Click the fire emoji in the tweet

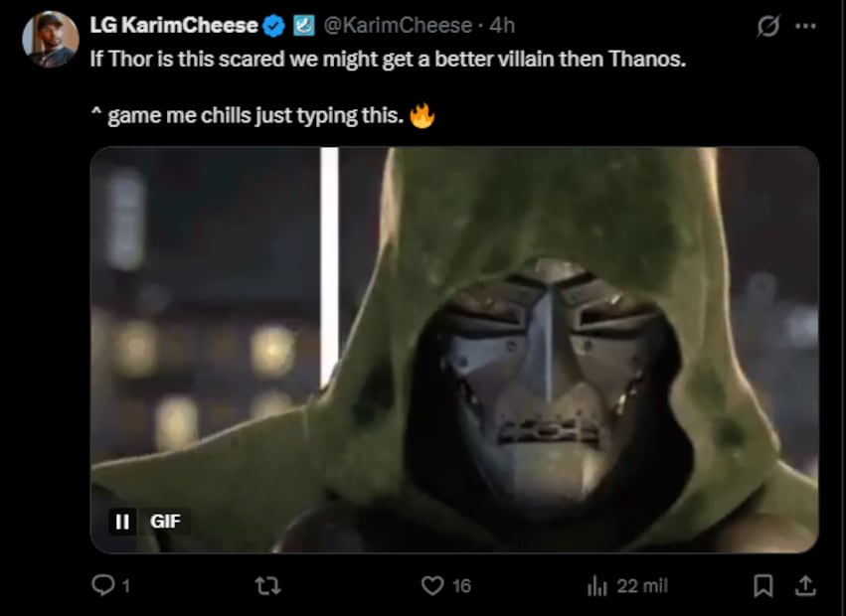click(x=423, y=116)
